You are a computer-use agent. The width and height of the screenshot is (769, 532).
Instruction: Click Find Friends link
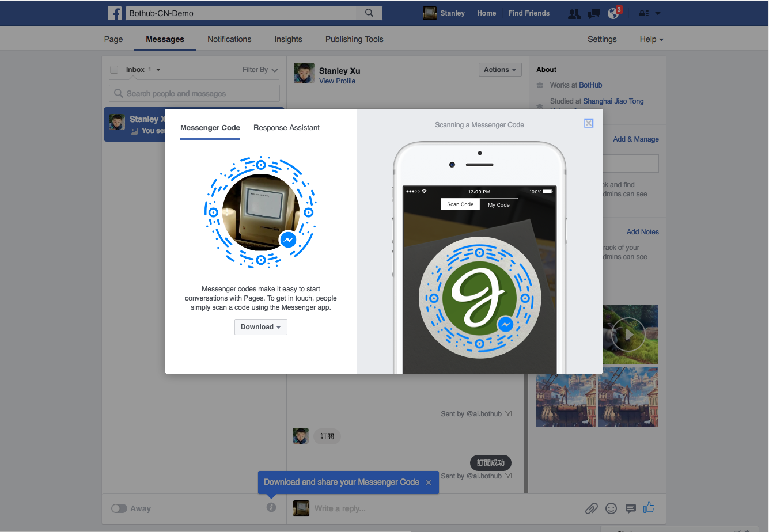coord(529,13)
